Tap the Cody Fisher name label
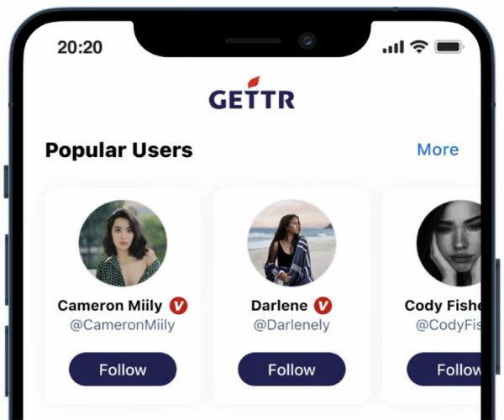 pyautogui.click(x=443, y=306)
